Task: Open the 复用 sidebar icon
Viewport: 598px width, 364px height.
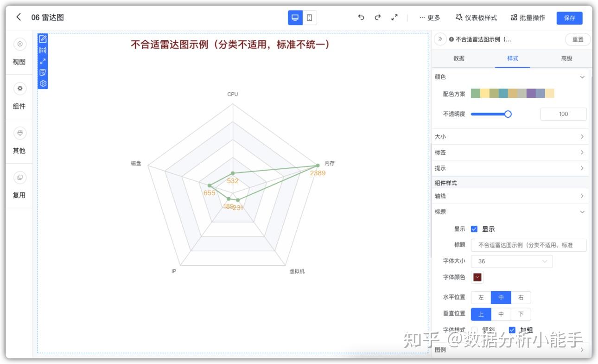Action: (19, 178)
